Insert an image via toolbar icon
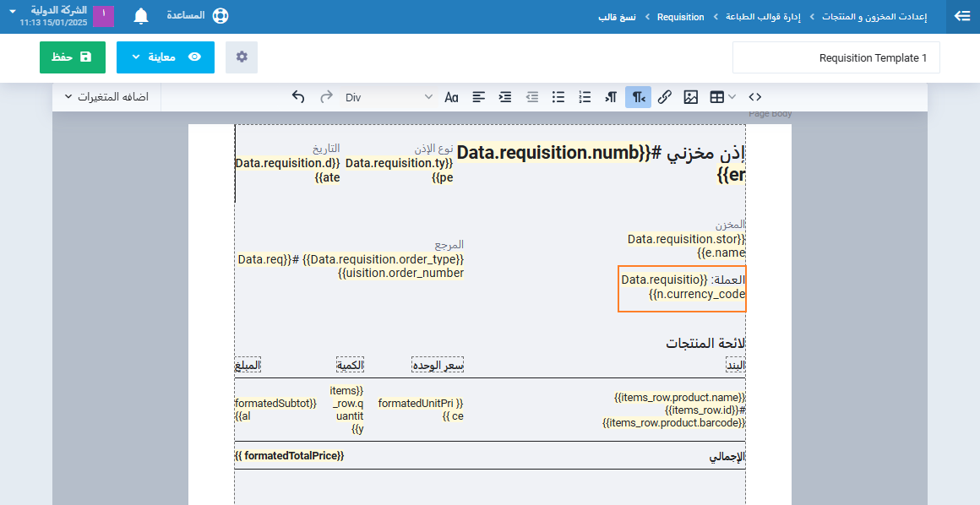This screenshot has width=980, height=505. (691, 97)
